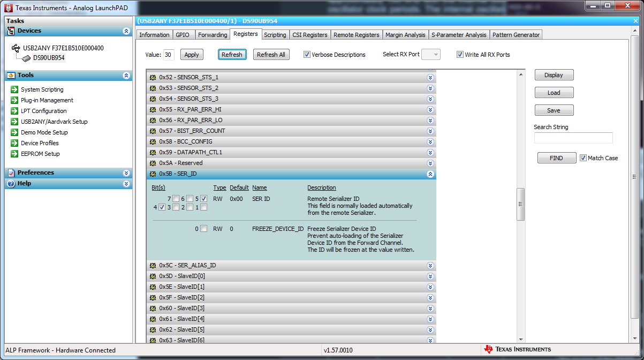
Task: Click the register icon for 0x52 - SENSOR_STS_1
Action: click(x=153, y=77)
